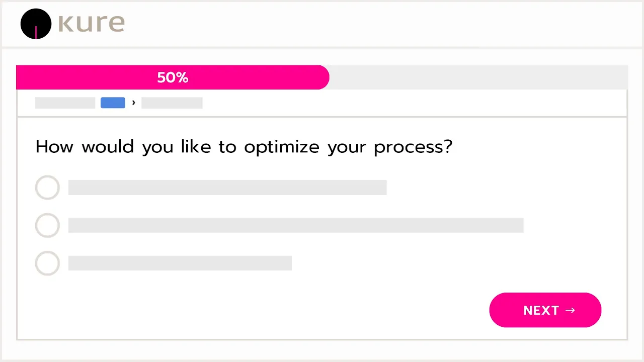Click the longest, second option label bar
This screenshot has height=362, width=644.
tap(296, 225)
